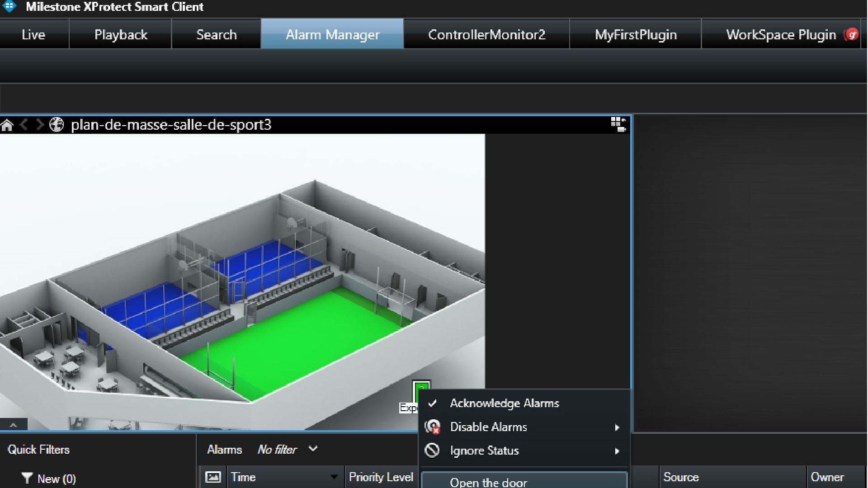Screen dimensions: 868x488
Task: Open the No filter dropdown
Action: [x=288, y=450]
